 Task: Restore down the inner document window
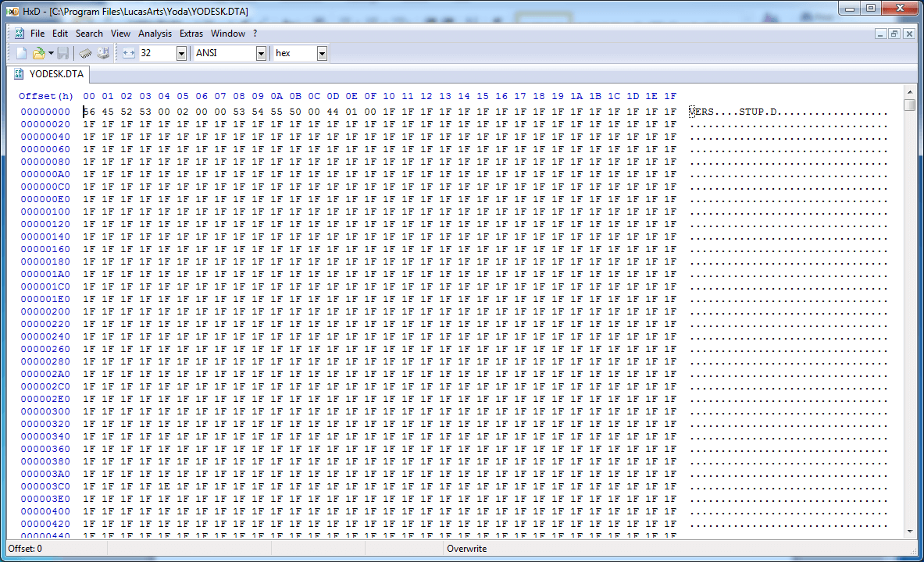tap(894, 34)
